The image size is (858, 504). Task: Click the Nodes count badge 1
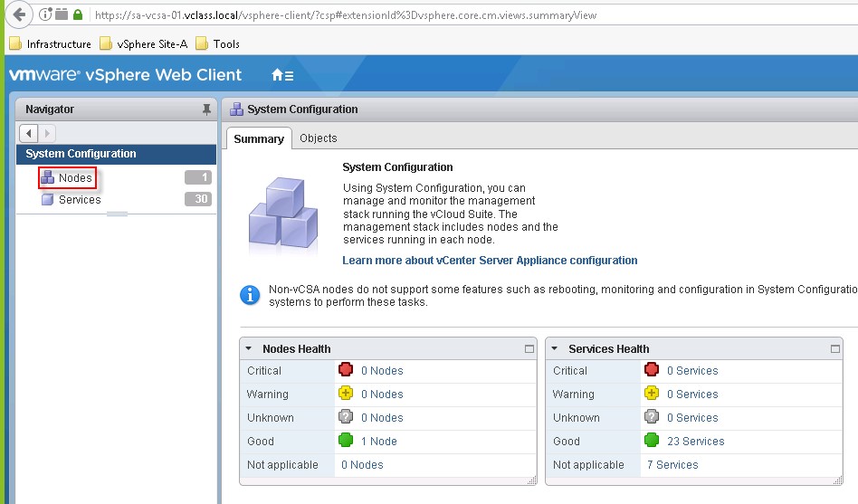coord(198,177)
